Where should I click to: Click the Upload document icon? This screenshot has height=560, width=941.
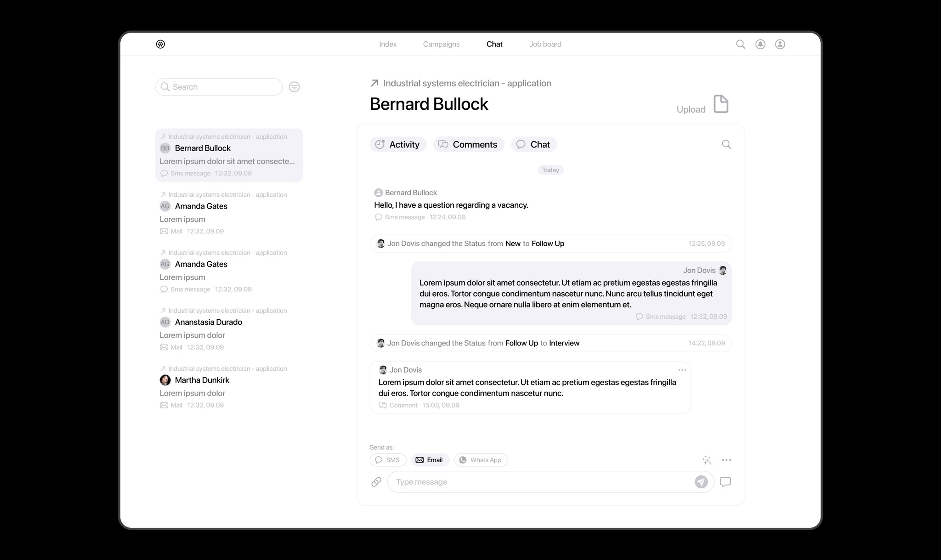[x=720, y=104]
